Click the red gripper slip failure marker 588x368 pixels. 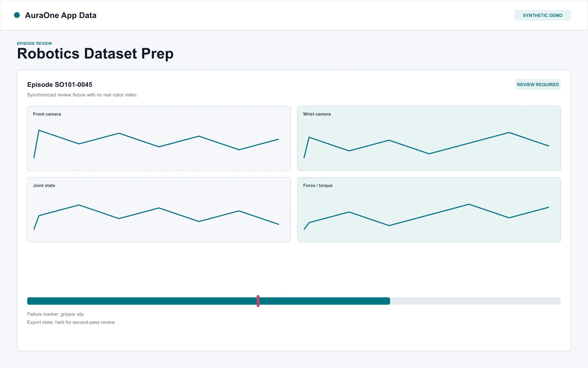[258, 301]
